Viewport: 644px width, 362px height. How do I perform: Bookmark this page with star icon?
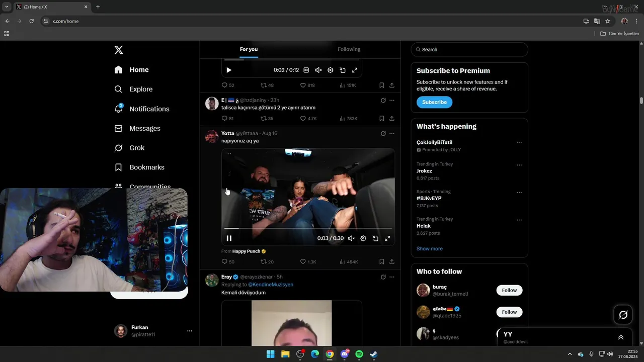click(608, 21)
